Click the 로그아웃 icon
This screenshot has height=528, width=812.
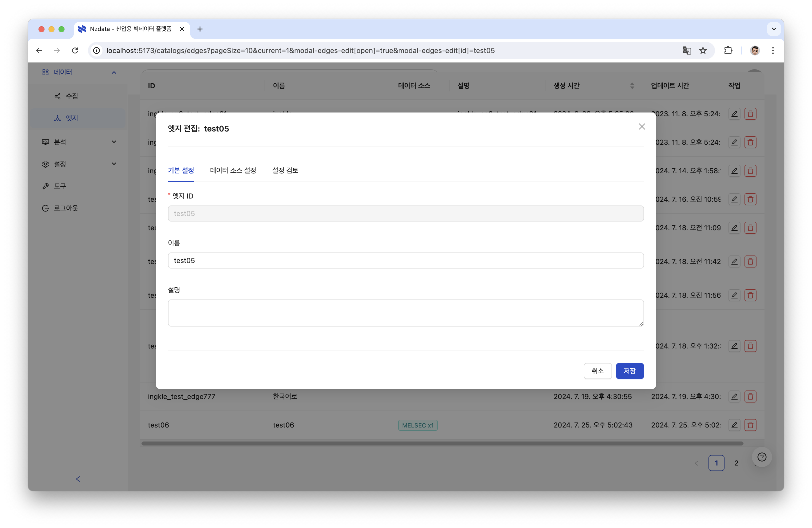(45, 208)
